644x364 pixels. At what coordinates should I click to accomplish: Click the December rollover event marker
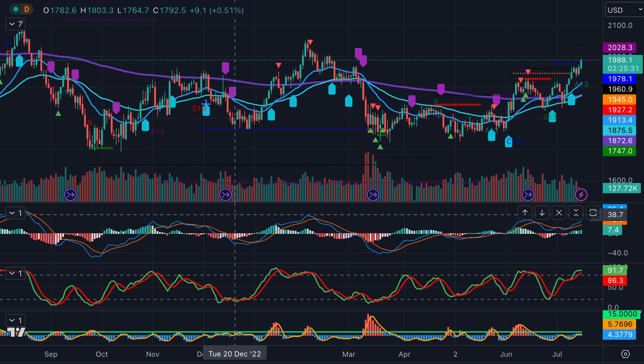click(225, 195)
